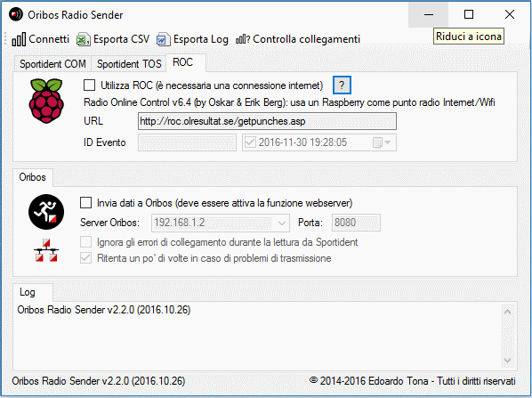Click the ROC help question mark button
This screenshot has height=398, width=532.
point(342,85)
